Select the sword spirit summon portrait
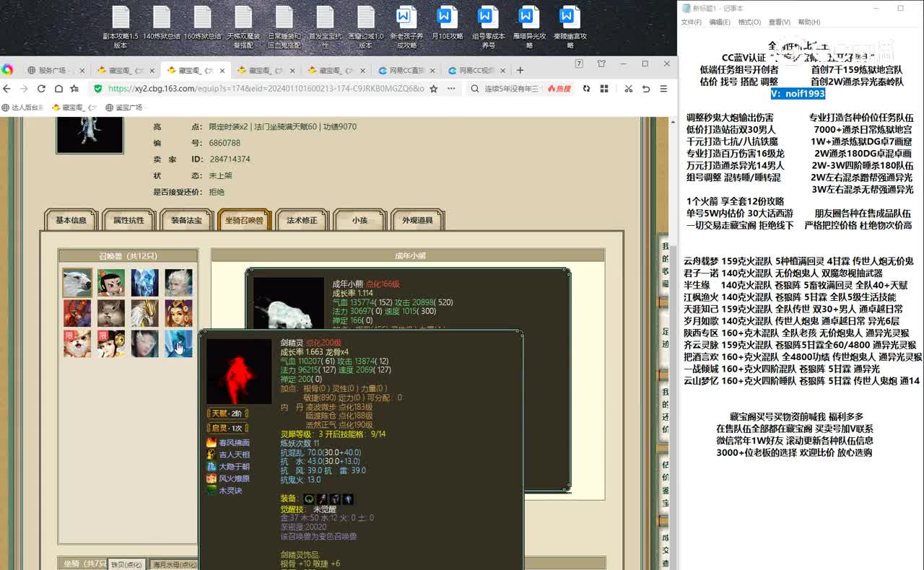Image resolution: width=924 pixels, height=570 pixels. (x=178, y=343)
